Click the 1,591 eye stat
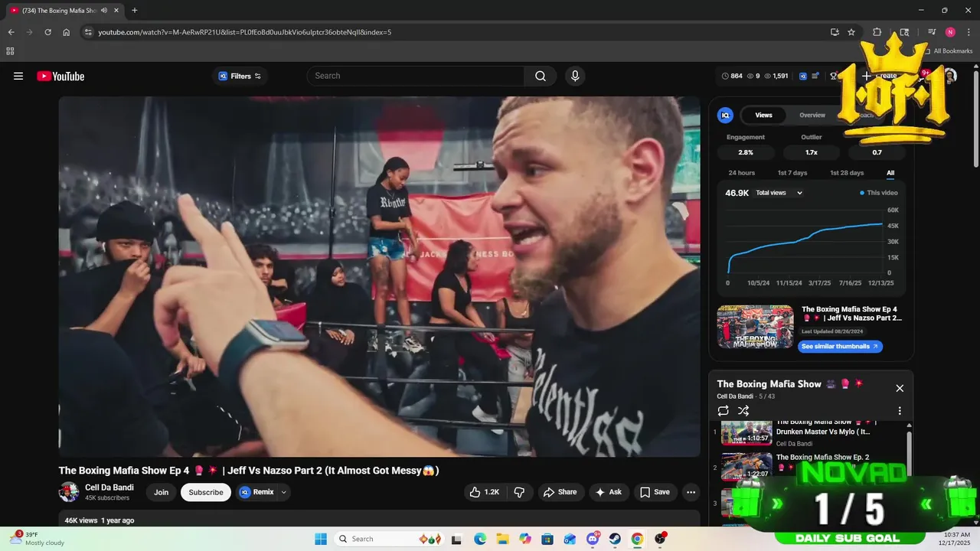Viewport: 980px width, 551px height. pyautogui.click(x=776, y=76)
